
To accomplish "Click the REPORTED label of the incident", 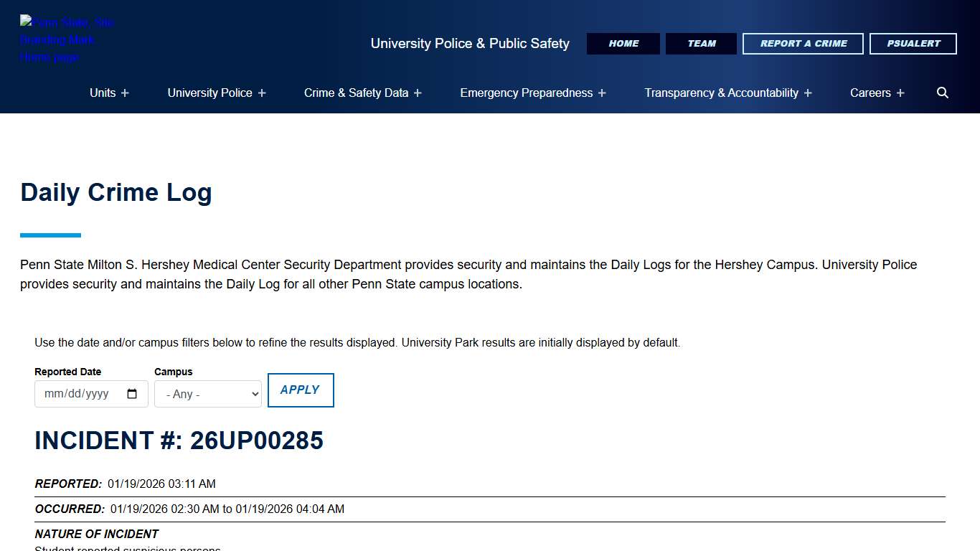I will coord(67,484).
